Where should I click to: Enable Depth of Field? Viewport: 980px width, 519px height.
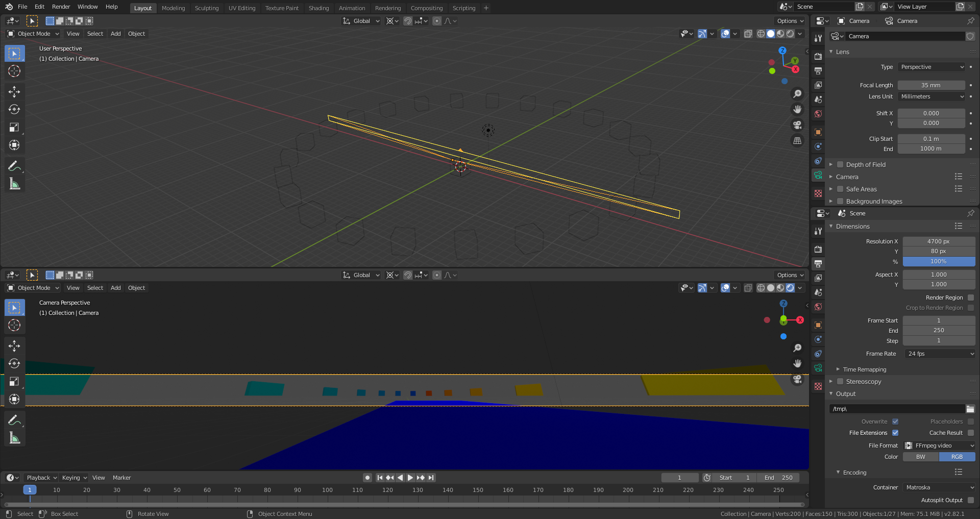[x=840, y=164]
